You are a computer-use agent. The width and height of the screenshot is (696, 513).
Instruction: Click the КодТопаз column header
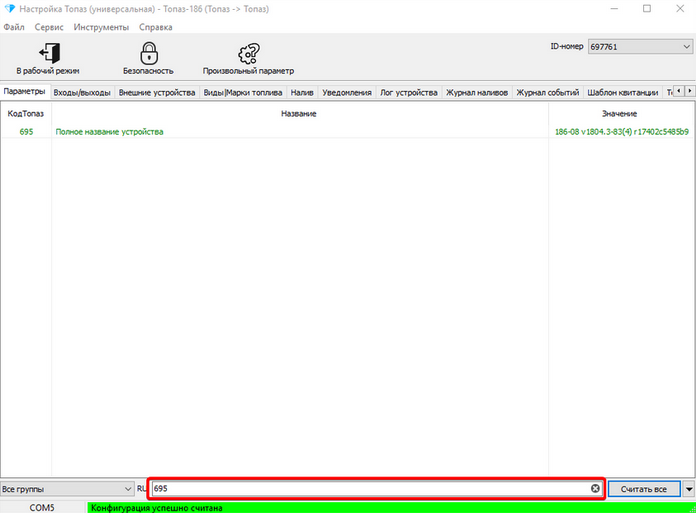pyautogui.click(x=26, y=114)
